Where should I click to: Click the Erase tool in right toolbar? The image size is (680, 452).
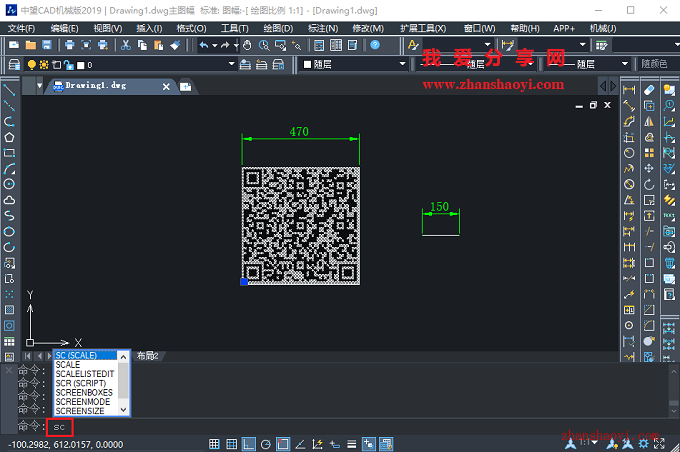pos(649,90)
